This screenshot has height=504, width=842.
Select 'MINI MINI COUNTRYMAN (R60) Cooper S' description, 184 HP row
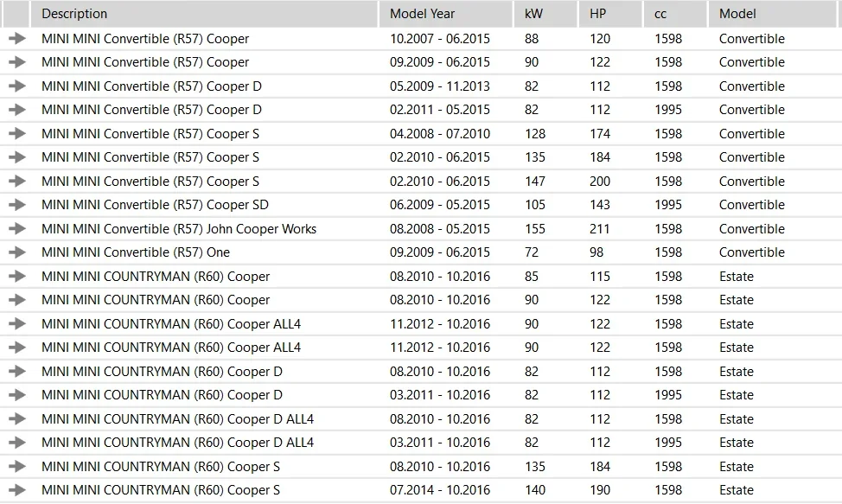click(x=161, y=467)
